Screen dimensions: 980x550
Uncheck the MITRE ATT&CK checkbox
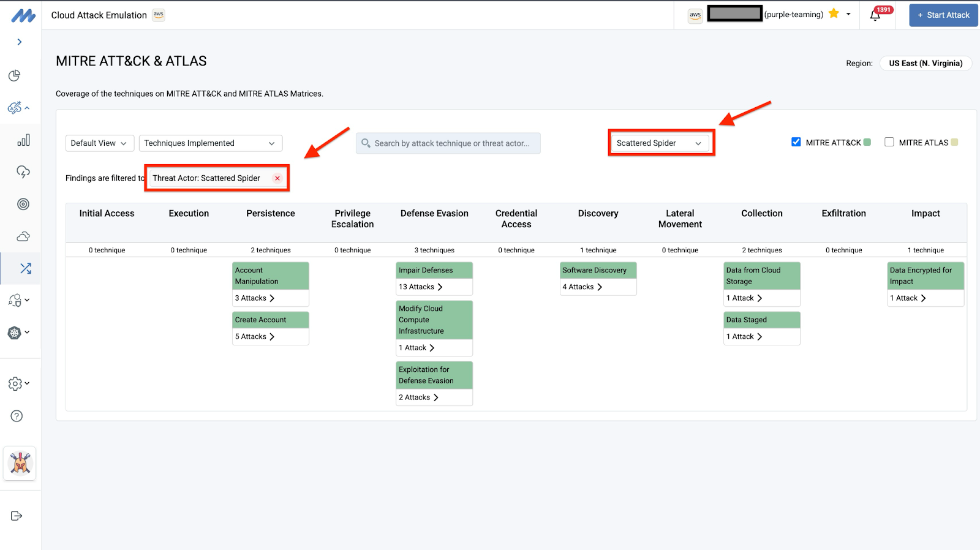click(796, 142)
